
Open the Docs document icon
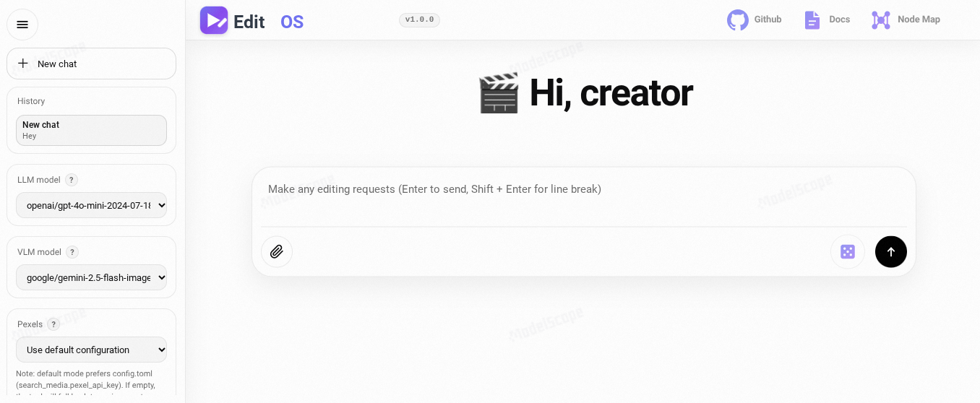tap(812, 19)
